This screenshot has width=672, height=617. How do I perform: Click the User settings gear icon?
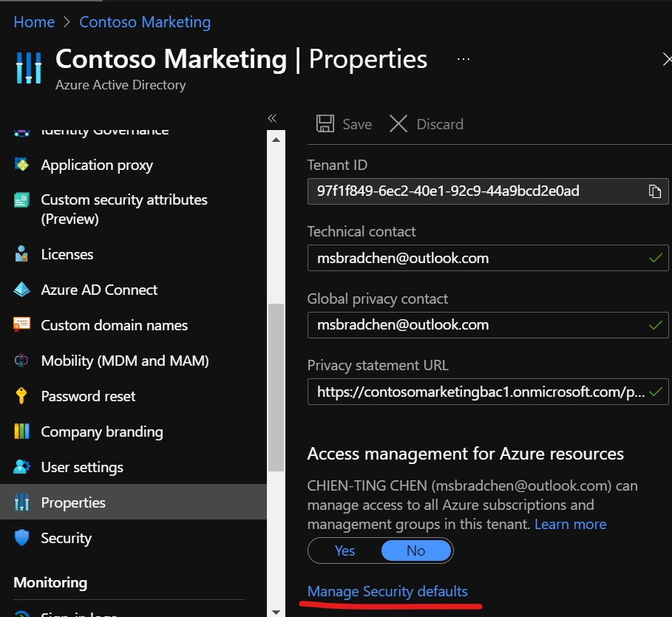pos(21,466)
